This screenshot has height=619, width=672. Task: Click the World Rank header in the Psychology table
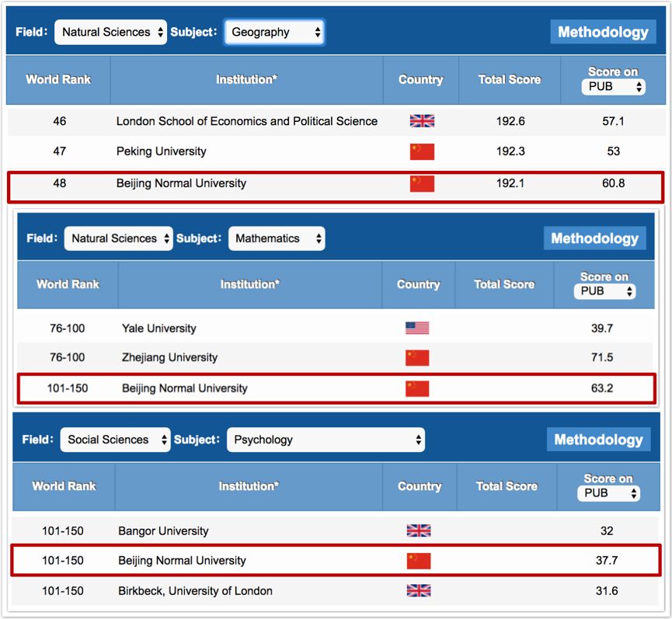tap(64, 486)
